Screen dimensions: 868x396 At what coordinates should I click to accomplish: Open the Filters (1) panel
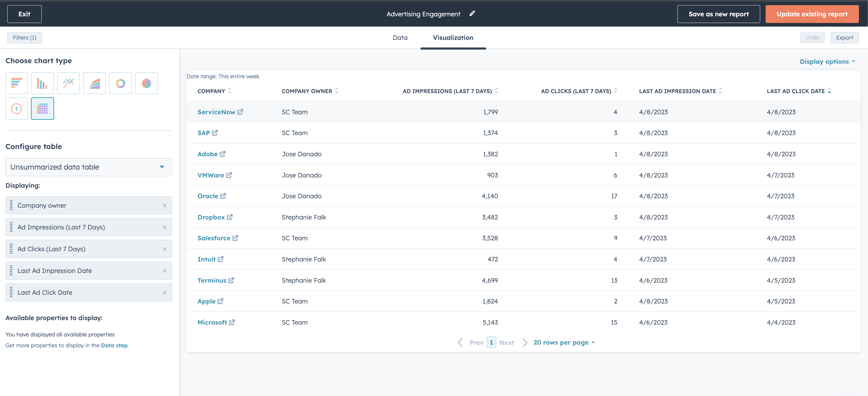click(24, 37)
